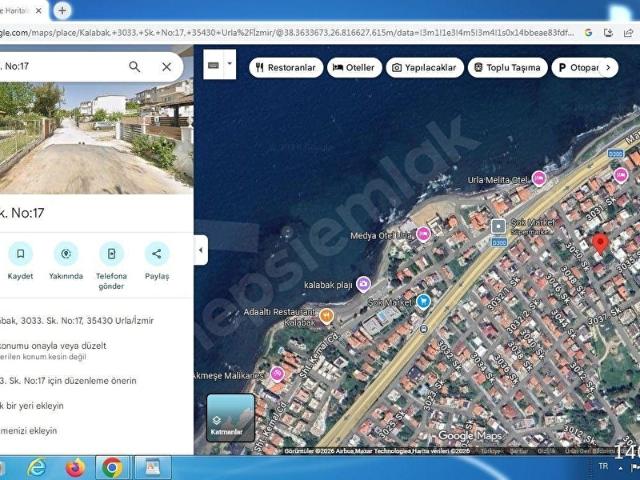Open the input tools dropdown arrow
The image size is (640, 480).
pyautogui.click(x=229, y=64)
